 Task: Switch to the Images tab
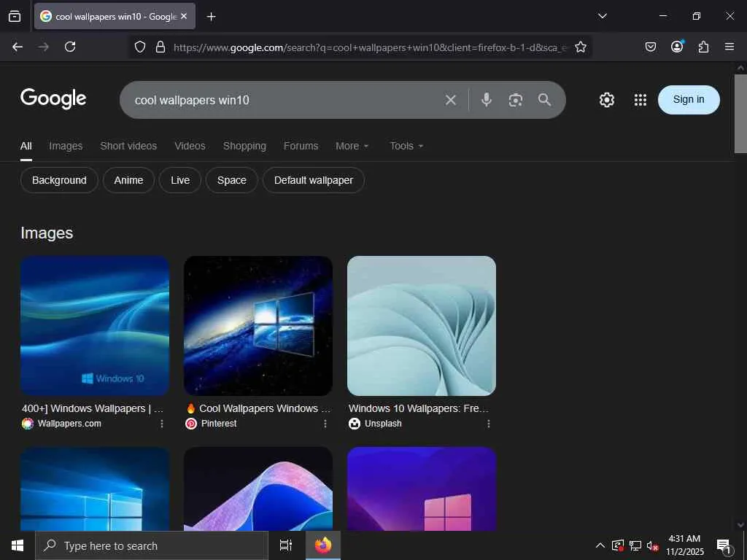[66, 146]
